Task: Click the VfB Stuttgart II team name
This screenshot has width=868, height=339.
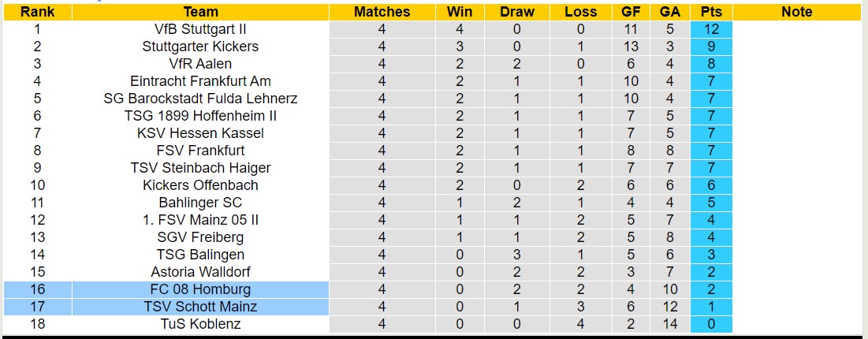Action: [200, 29]
